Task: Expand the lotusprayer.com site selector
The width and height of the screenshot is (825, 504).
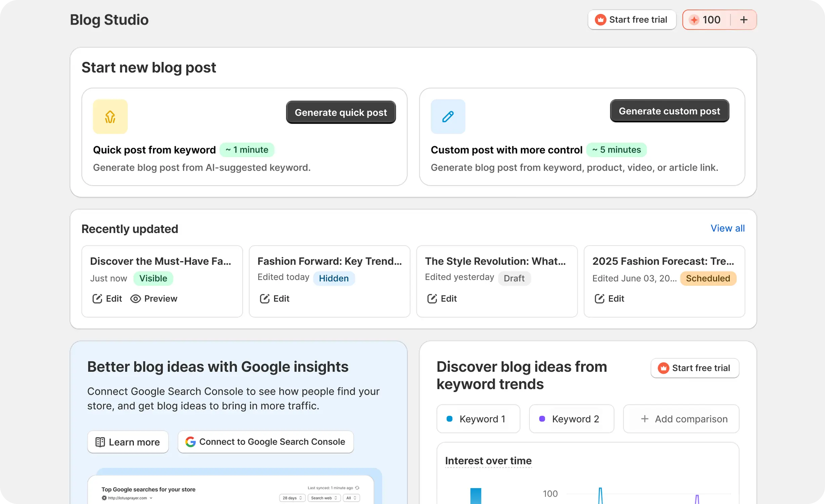Action: pos(151,498)
